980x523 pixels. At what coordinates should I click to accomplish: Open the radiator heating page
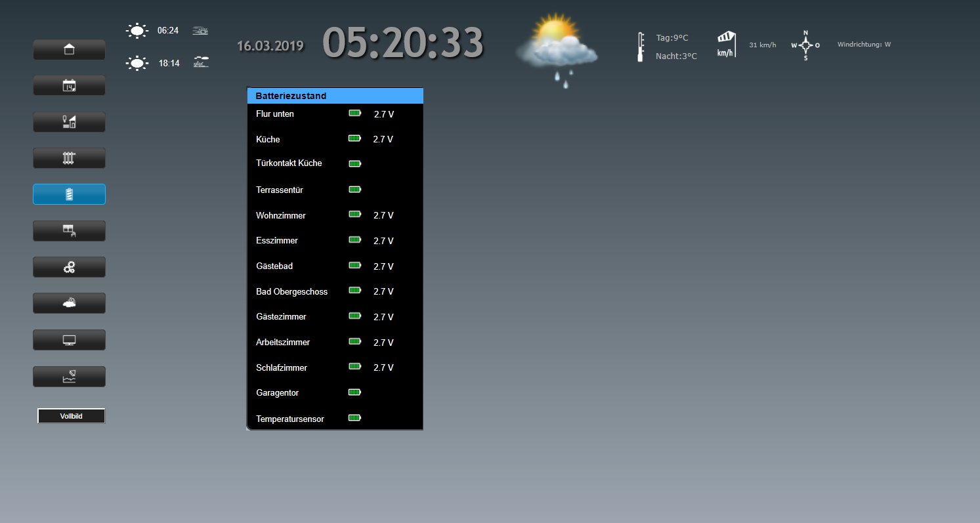point(69,158)
